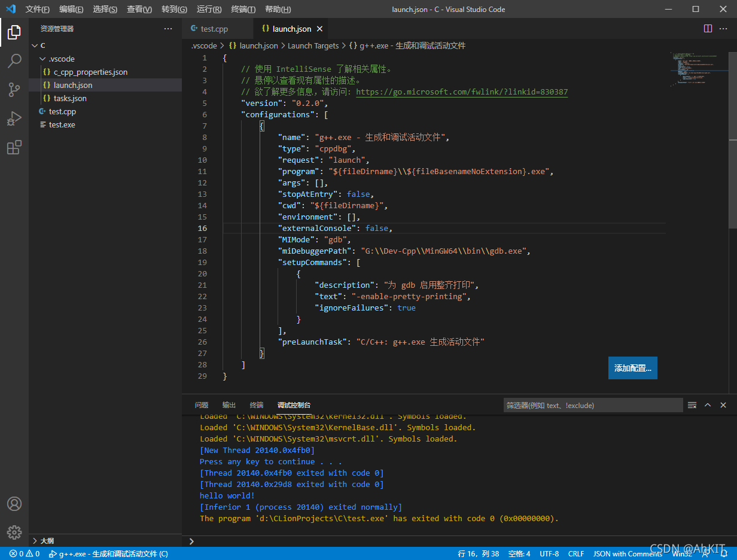737x560 pixels.
Task: Open the Search view in activity bar
Action: click(14, 60)
